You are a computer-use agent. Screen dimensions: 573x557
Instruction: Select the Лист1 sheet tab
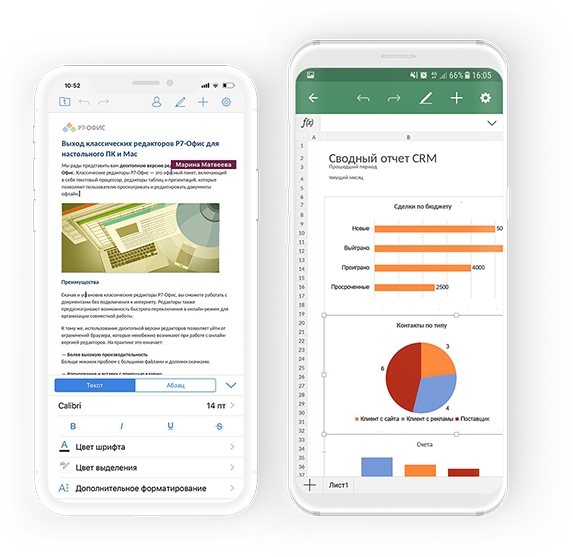pos(338,485)
